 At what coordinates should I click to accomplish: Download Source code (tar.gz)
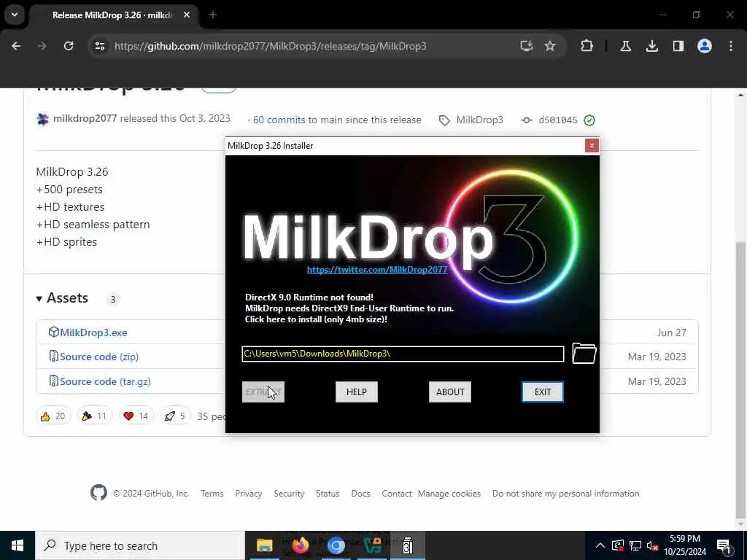click(105, 381)
